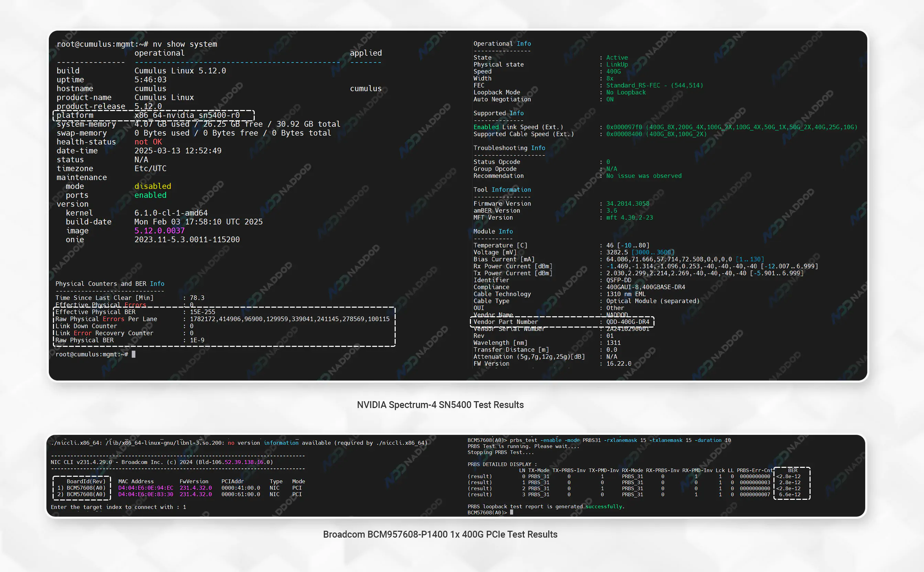Click the 'Link Down Counter' row
Image resolution: width=924 pixels, height=572 pixels.
click(x=124, y=326)
